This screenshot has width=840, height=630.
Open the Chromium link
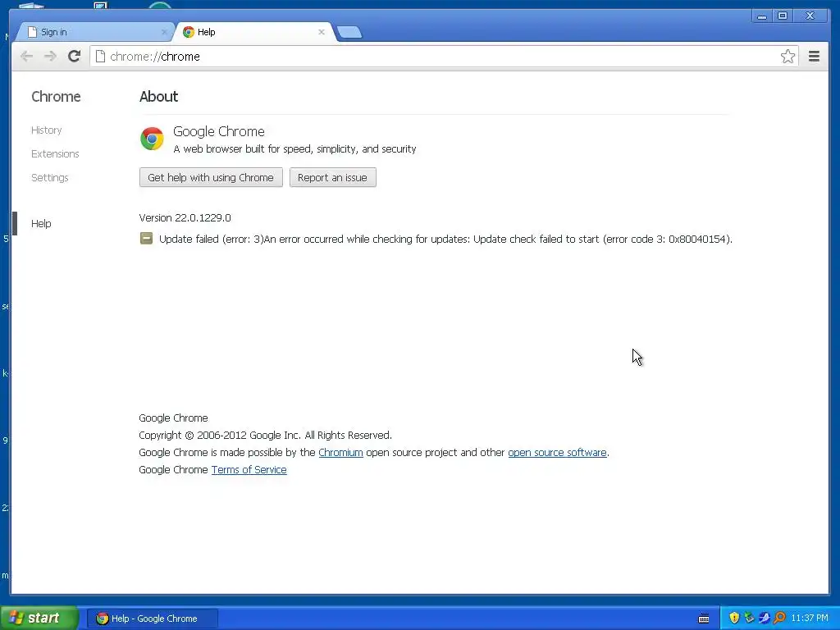pyautogui.click(x=340, y=453)
